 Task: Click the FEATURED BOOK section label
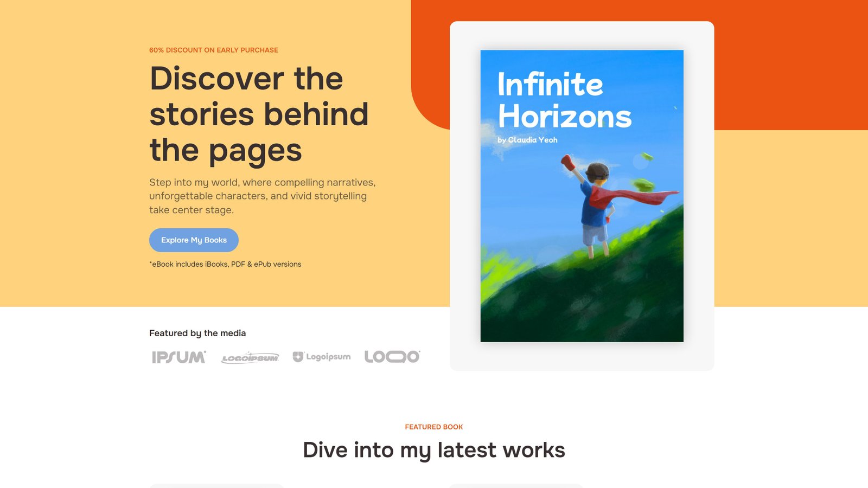[434, 427]
